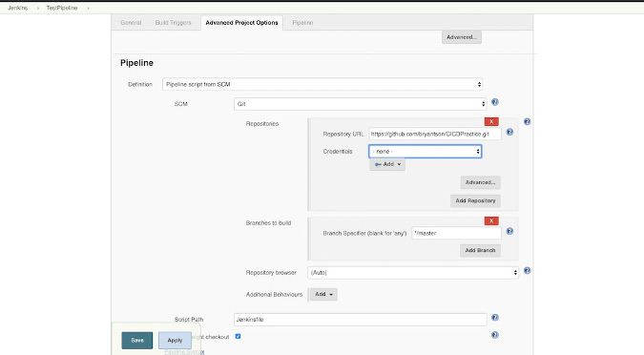Save the pipeline configuration
Screen dimensions: 644x355
coord(137,340)
